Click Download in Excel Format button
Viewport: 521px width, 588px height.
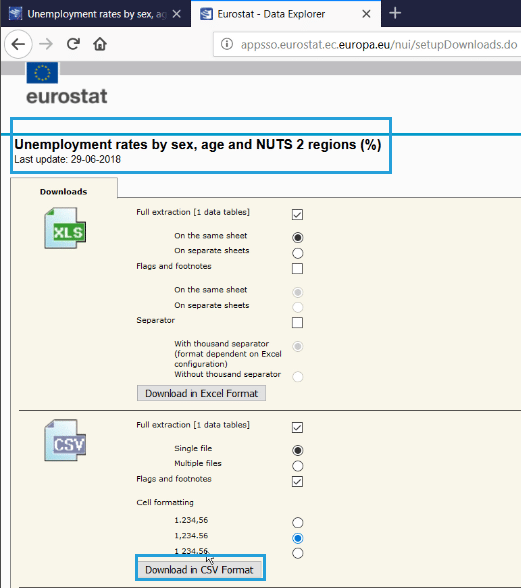[x=201, y=393]
